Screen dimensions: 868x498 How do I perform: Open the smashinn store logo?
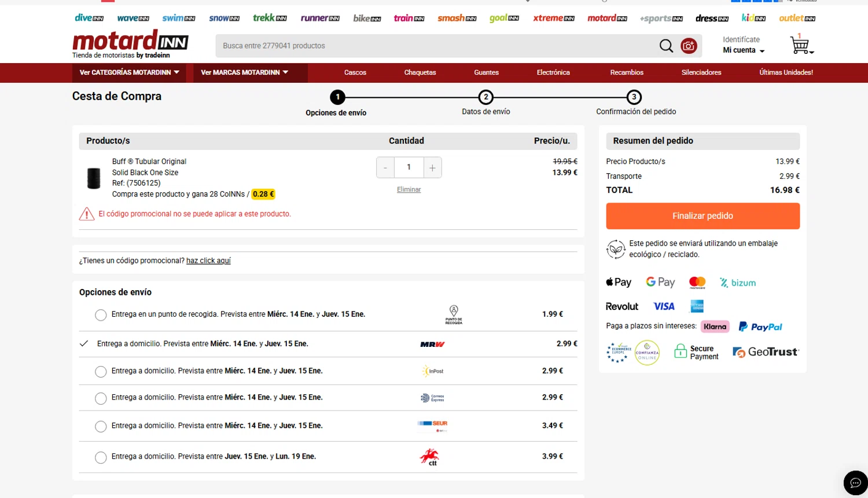[457, 18]
